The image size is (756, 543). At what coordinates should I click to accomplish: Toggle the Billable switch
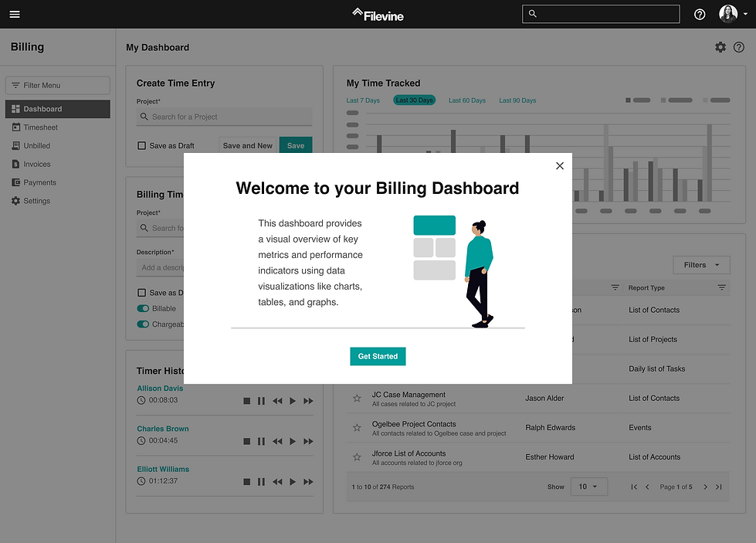[x=143, y=309]
